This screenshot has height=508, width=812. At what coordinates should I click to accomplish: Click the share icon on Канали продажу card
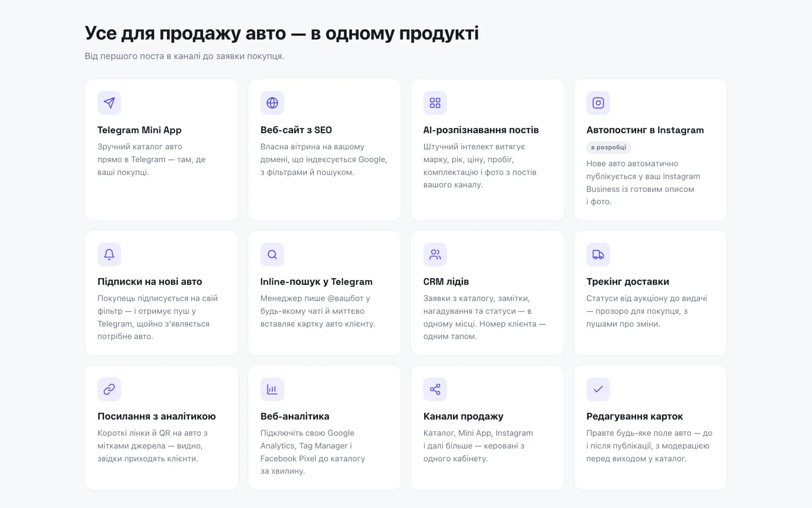coord(435,389)
